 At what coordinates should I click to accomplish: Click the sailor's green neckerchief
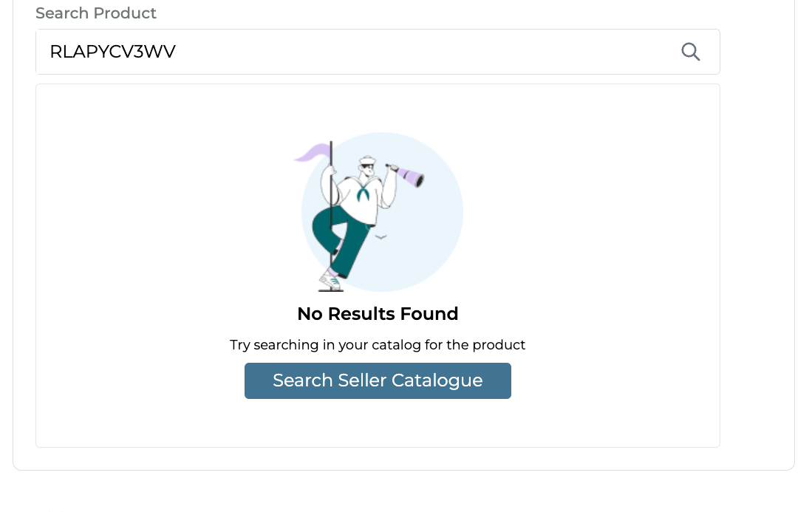click(363, 192)
